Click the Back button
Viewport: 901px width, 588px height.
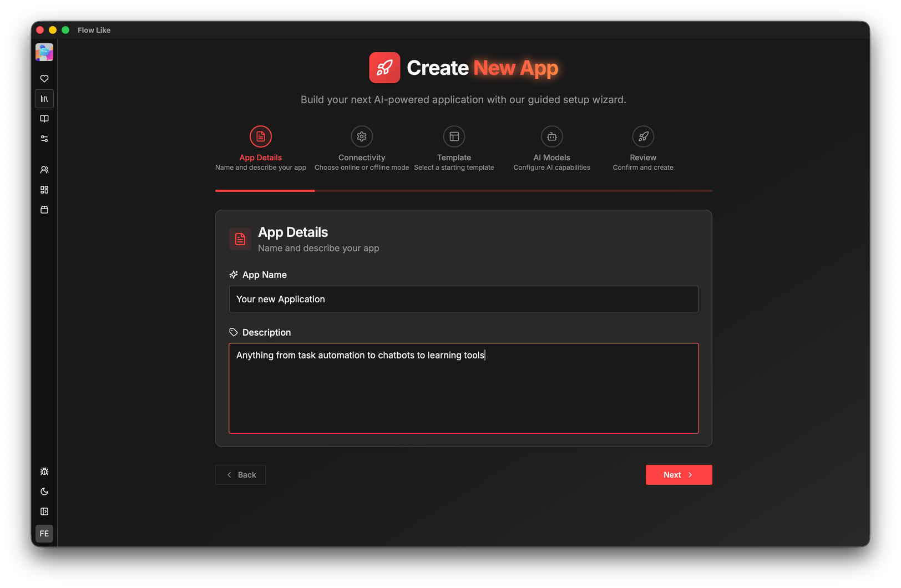coord(240,475)
